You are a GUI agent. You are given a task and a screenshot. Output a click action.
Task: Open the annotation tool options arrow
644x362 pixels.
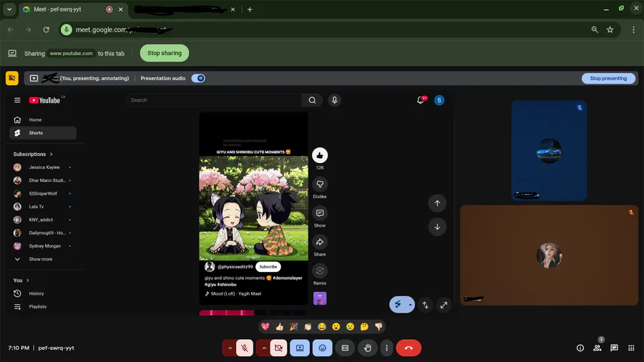410,305
